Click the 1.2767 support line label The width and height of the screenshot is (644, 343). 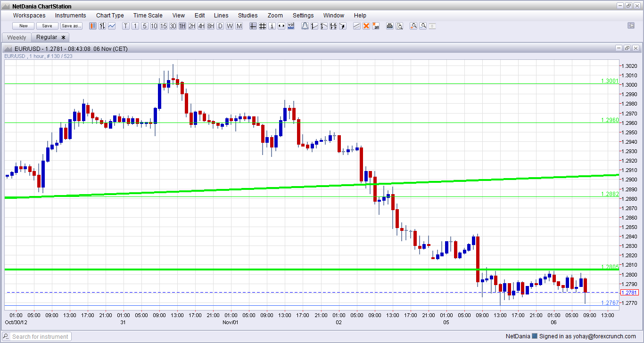click(610, 302)
